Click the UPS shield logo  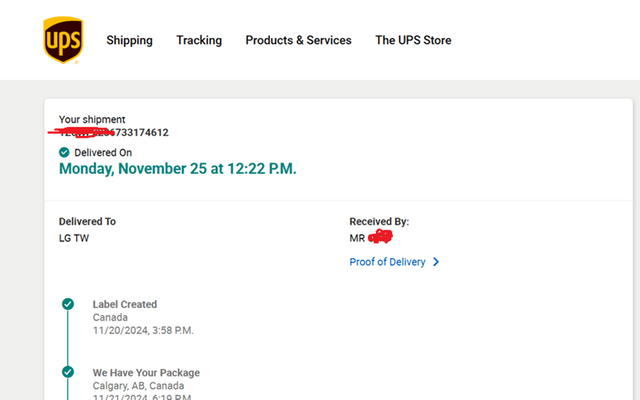63,40
